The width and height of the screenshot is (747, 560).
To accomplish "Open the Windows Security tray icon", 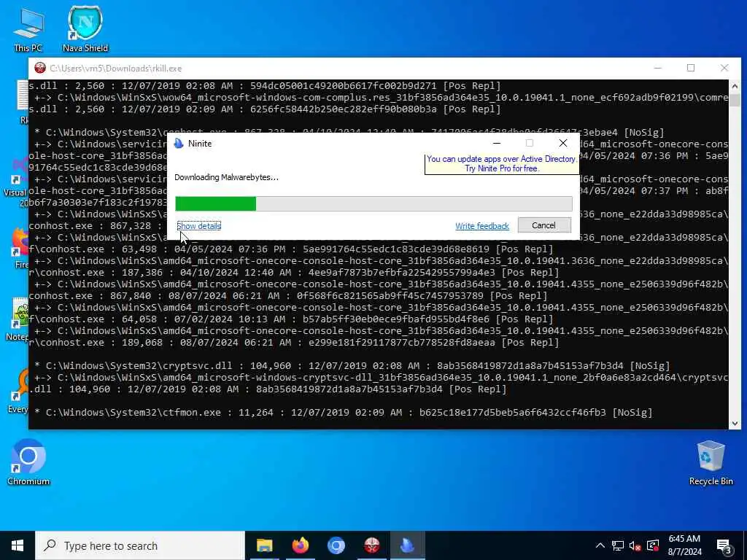I will [653, 545].
